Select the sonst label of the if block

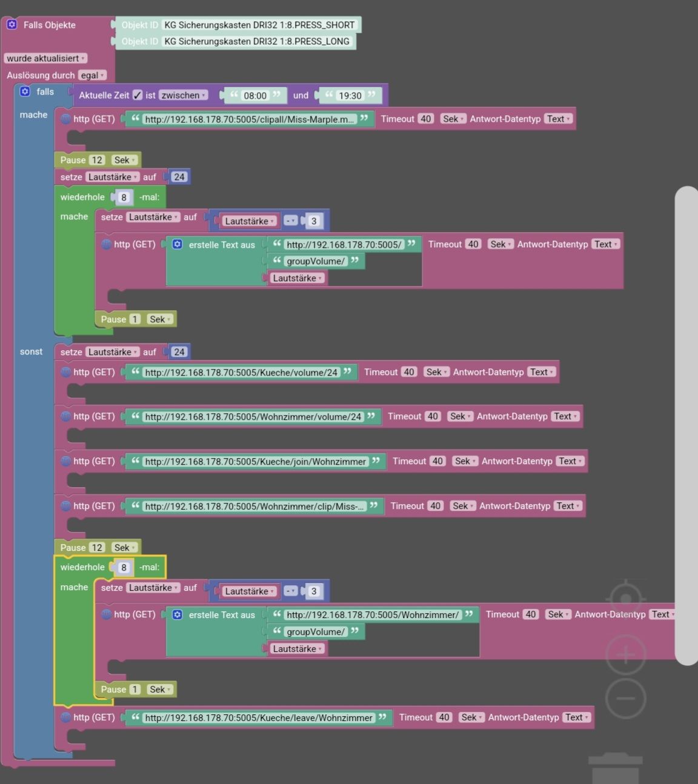click(x=32, y=351)
